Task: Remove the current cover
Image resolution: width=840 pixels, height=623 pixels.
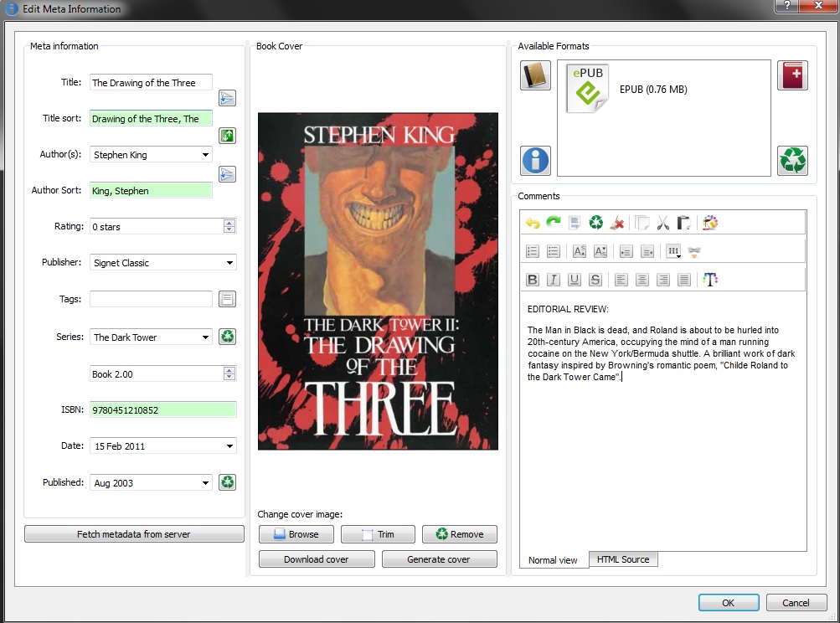Action: click(460, 534)
